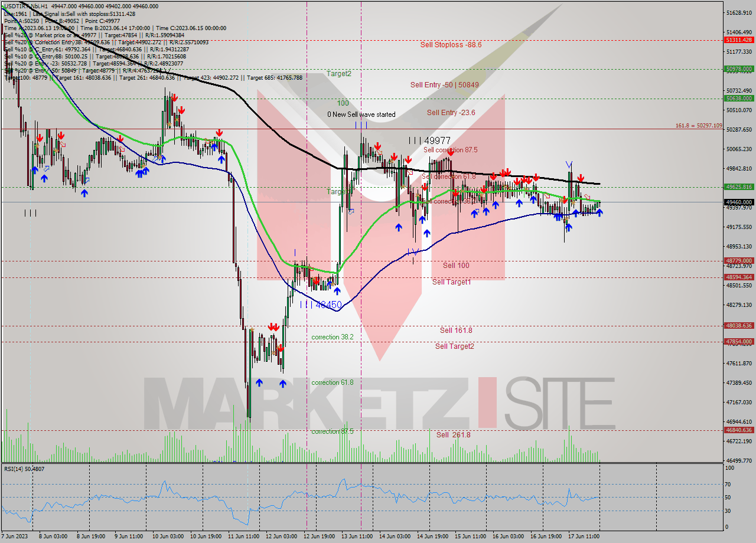756x543 pixels.
Task: Click the 'Sell correction 87.5' label
Action: tap(450, 150)
